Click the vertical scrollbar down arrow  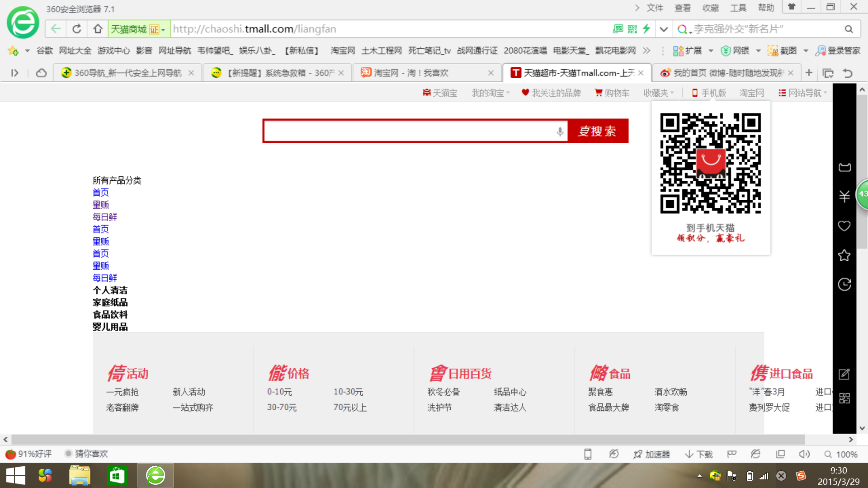coord(862,428)
